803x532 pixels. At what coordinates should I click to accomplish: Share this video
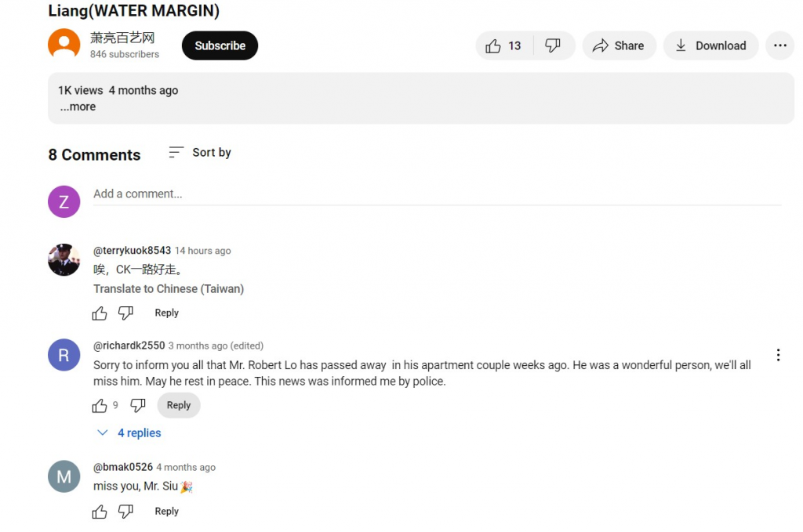click(x=619, y=46)
